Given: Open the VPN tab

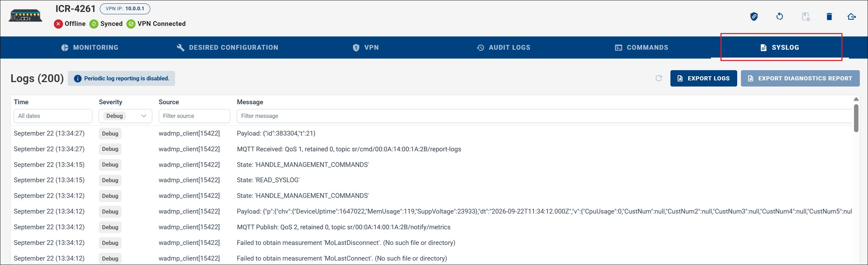Looking at the screenshot, I should 366,47.
